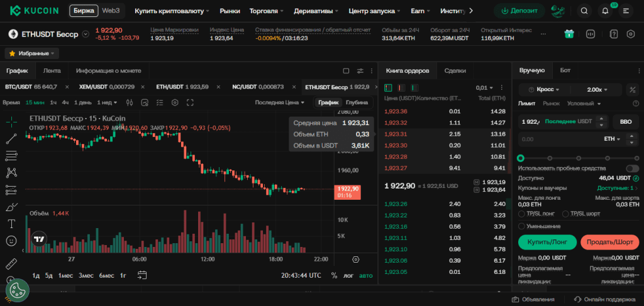Select the trend line drawing tool
Screen dimensions: 644x306
pyautogui.click(x=11, y=139)
